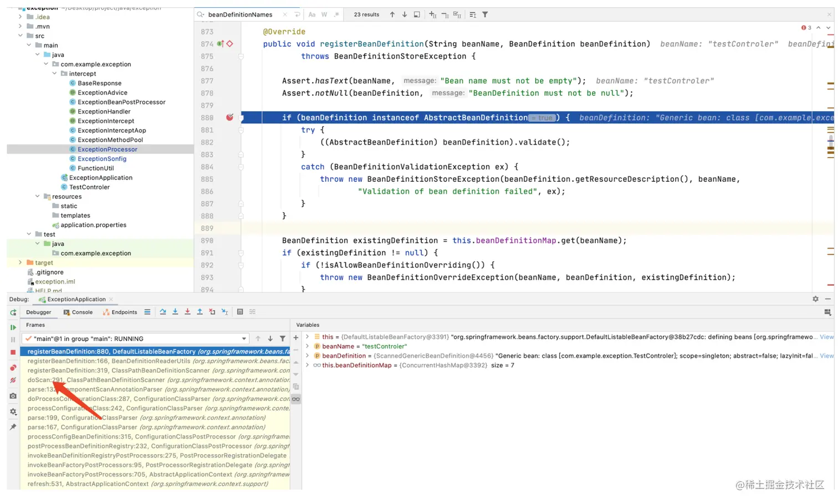Collapse the src folder in project tree
This screenshot has width=838, height=504.
click(x=21, y=35)
